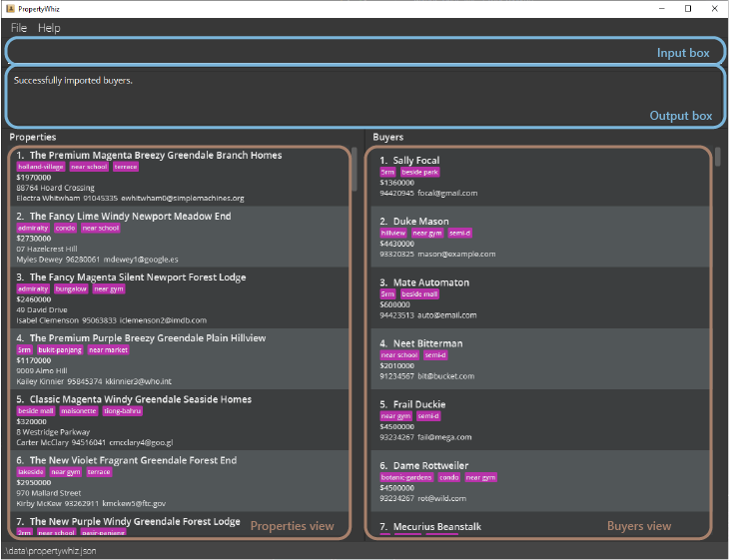Viewport: 729px width, 560px height.
Task: Click email bit@bucket.com
Action: (445, 376)
